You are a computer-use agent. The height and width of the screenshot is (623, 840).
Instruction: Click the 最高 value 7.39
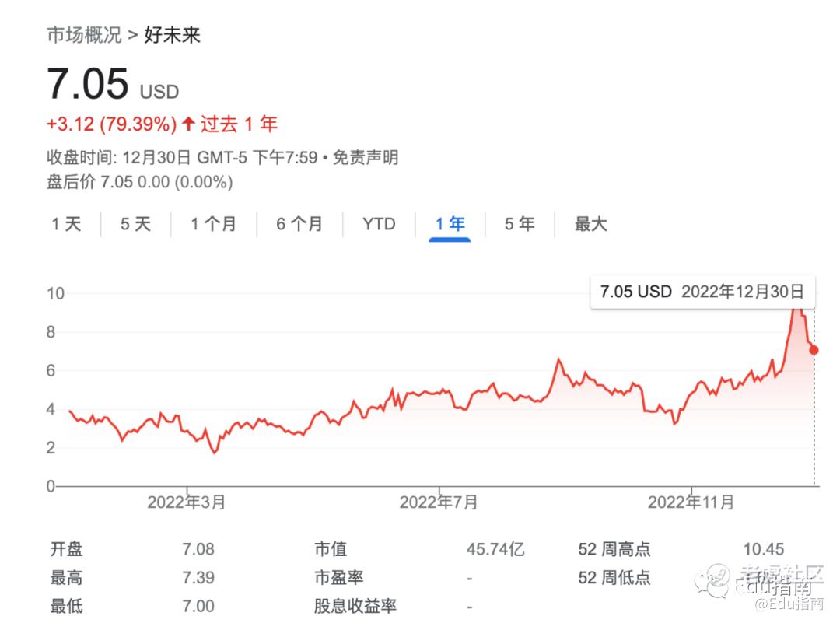click(198, 577)
